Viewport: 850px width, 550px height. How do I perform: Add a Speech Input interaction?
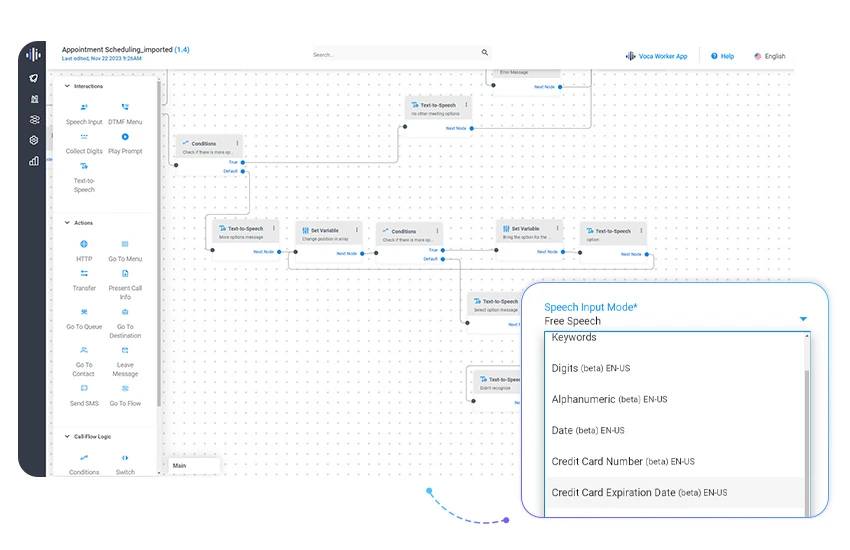[84, 108]
